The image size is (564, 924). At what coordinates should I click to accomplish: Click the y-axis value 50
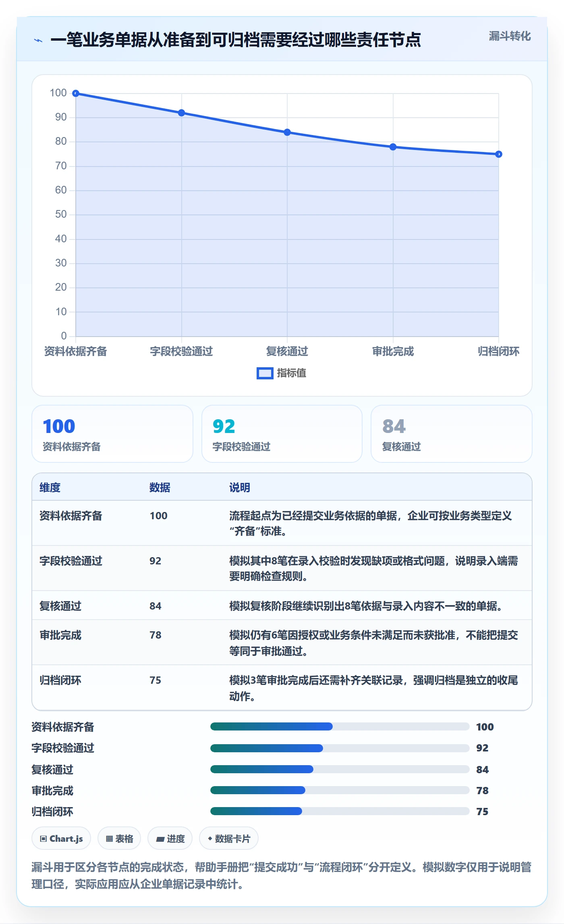[x=61, y=214]
